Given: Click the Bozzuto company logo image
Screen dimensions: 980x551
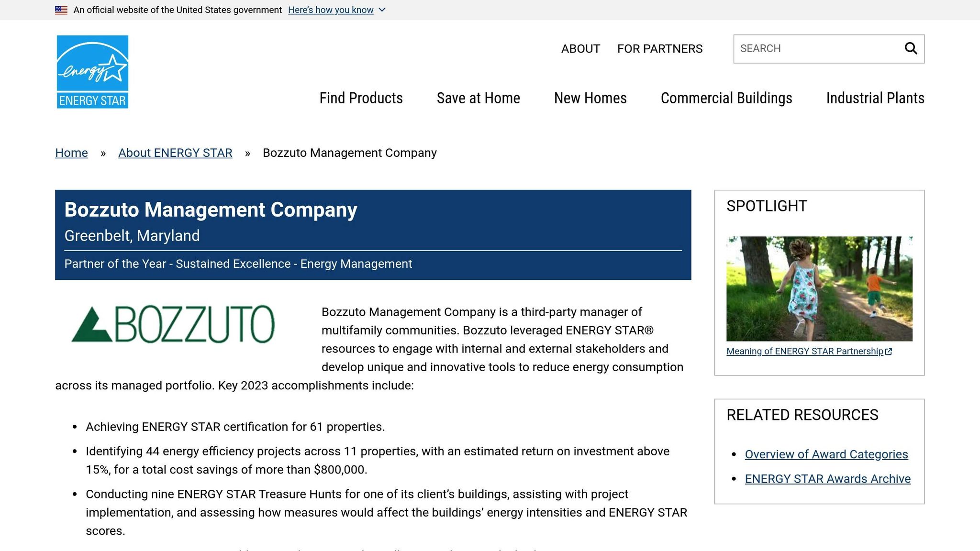Looking at the screenshot, I should pyautogui.click(x=173, y=324).
